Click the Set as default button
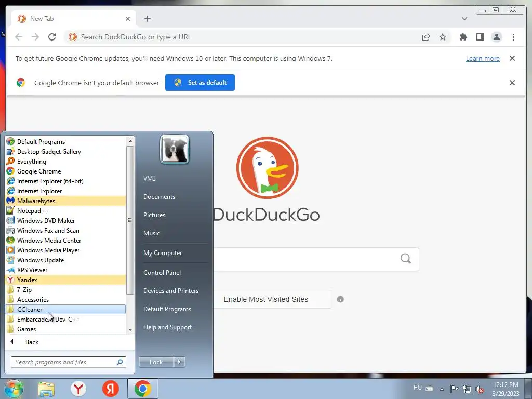This screenshot has width=532, height=399. pos(200,83)
